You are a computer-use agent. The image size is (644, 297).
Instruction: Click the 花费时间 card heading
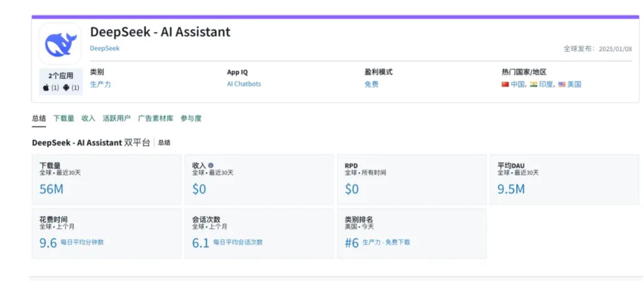click(x=53, y=219)
